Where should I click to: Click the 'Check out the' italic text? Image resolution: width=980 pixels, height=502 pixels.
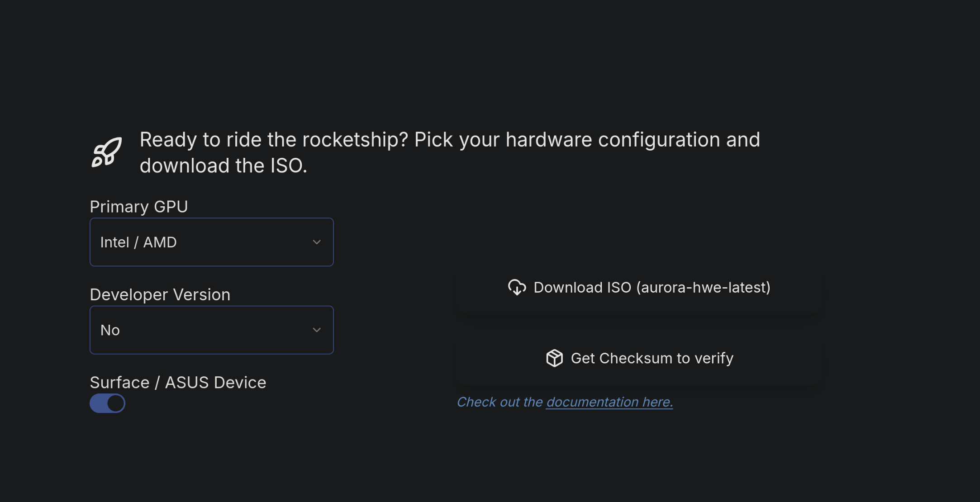click(x=500, y=402)
